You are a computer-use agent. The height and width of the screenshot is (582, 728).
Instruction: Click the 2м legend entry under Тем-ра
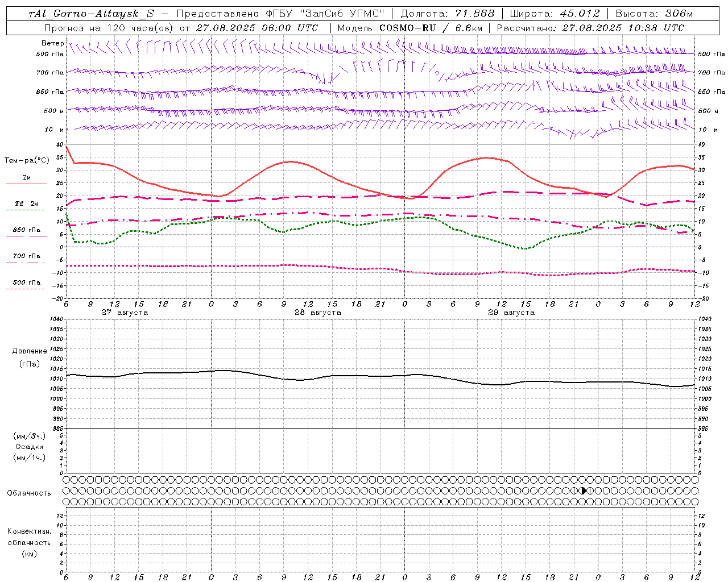pyautogui.click(x=26, y=177)
